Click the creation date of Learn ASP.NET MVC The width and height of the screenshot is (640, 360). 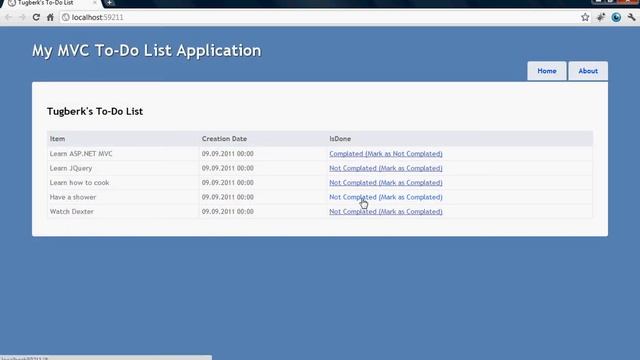point(227,154)
